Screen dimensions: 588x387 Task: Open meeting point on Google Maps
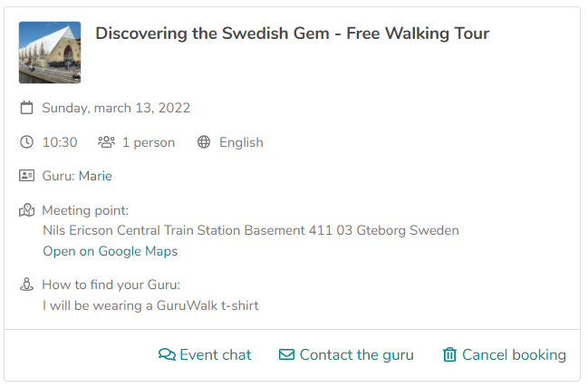pos(111,251)
